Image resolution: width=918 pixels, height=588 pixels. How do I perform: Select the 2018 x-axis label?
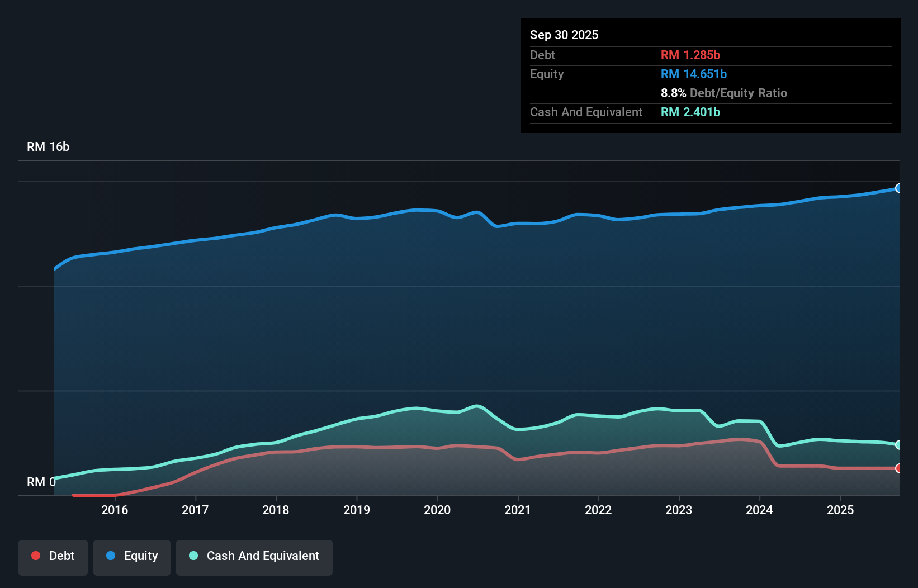coord(276,510)
